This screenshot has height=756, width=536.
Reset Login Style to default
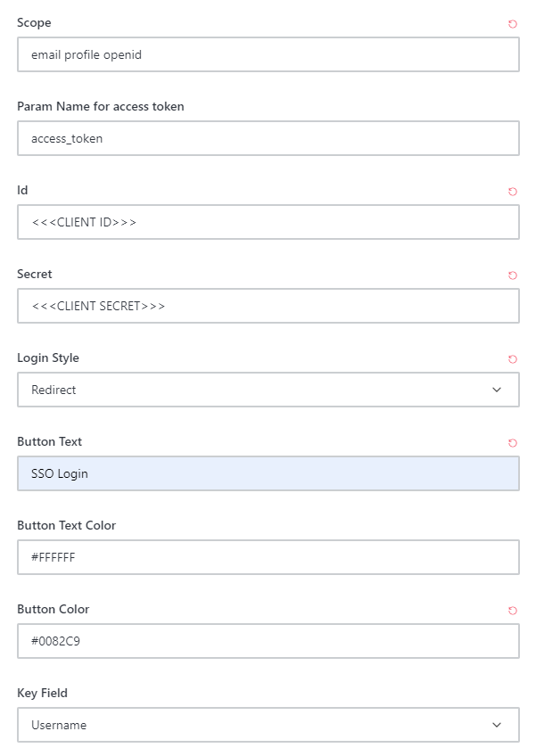point(512,359)
